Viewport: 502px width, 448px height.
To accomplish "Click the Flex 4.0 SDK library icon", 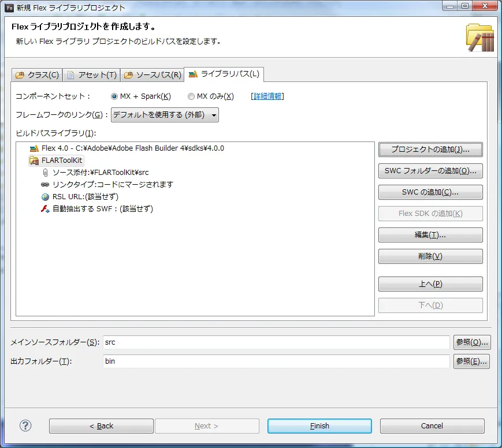I will (34, 148).
